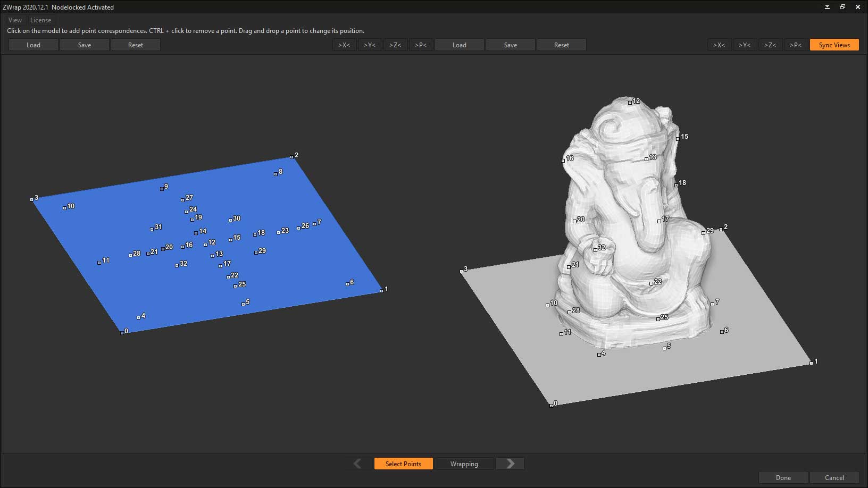Select point 1 on the gray base corner
The width and height of the screenshot is (868, 488).
[x=811, y=363]
